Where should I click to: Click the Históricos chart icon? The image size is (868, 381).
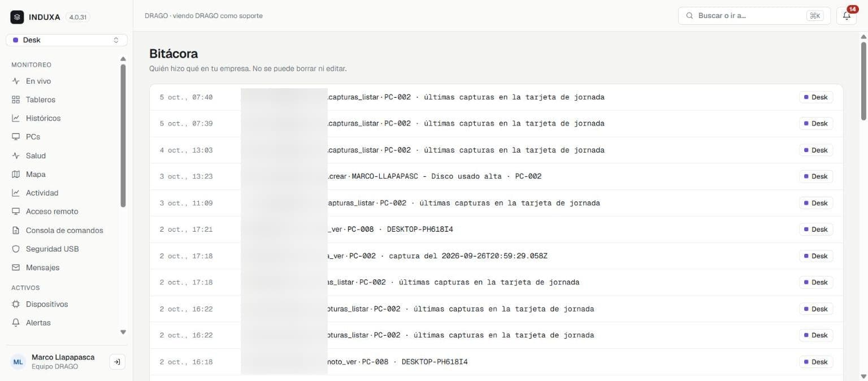click(x=16, y=119)
